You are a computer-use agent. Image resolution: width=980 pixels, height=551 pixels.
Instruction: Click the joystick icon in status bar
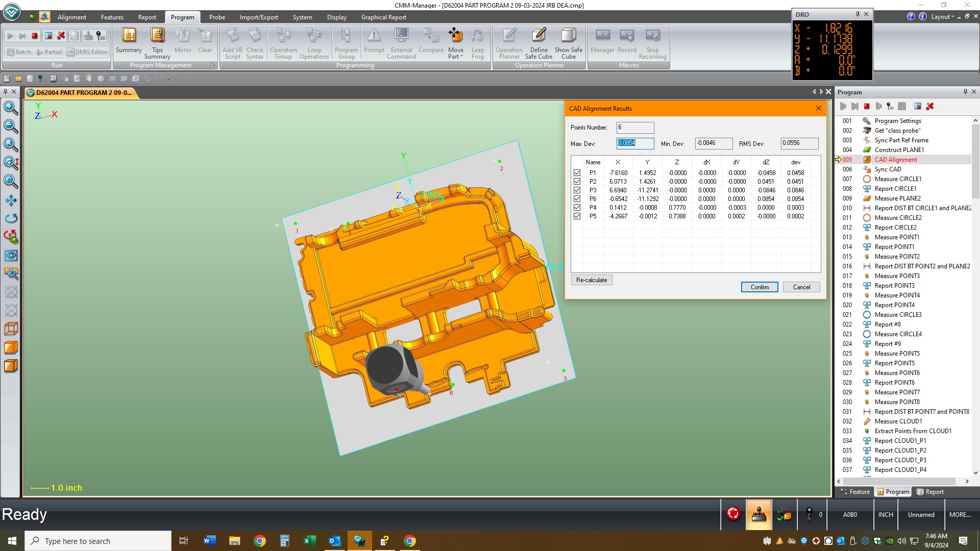[759, 514]
